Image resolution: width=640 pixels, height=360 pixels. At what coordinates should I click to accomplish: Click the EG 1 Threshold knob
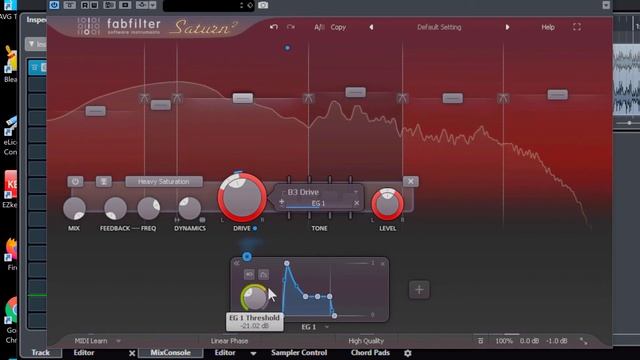[254, 298]
